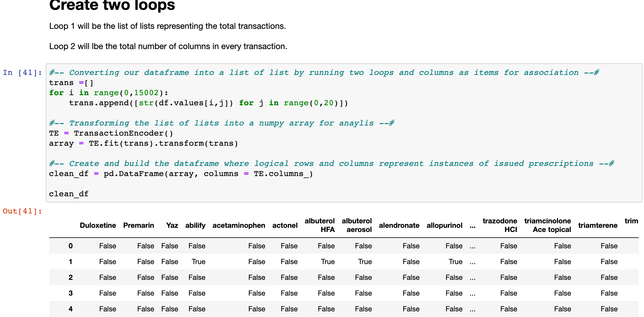Viewport: 644px width, 317px height.
Task: Click the allopurinol column header
Action: pos(444,225)
